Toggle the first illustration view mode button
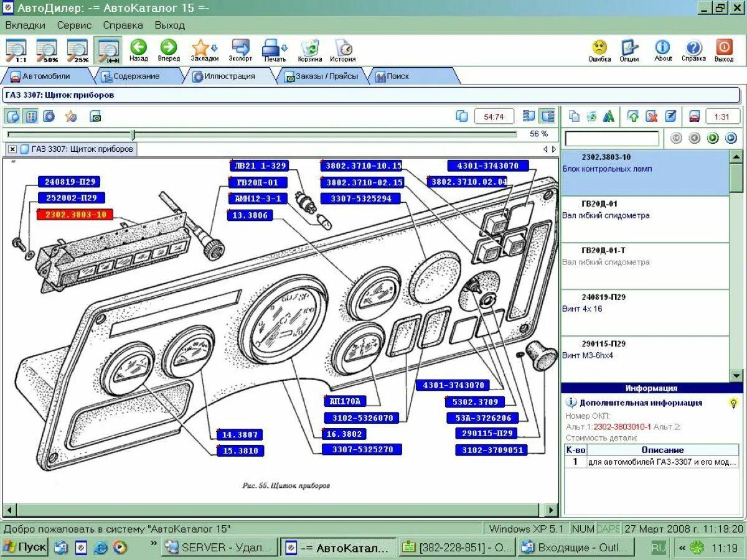 13,116
